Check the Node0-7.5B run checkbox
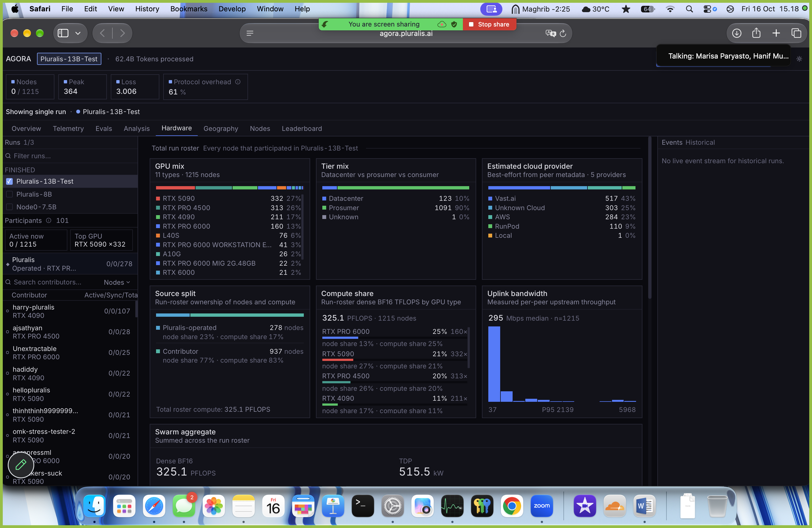 9,207
